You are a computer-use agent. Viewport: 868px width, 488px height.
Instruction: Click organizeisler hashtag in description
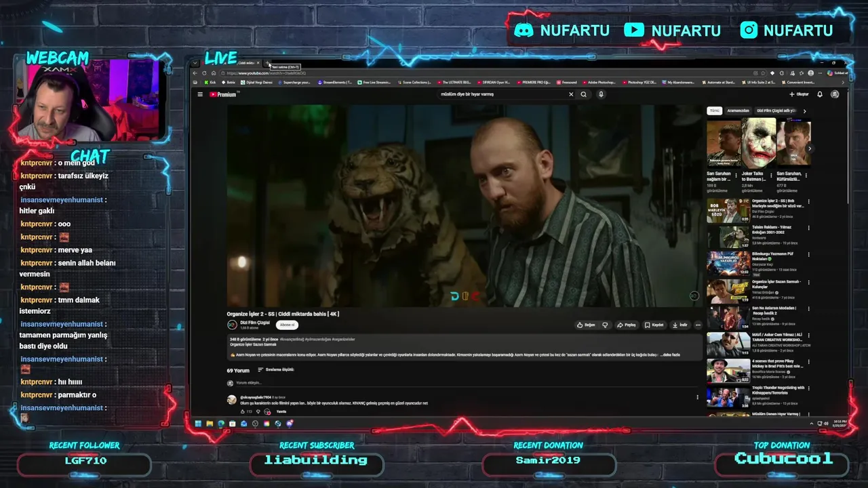pos(344,340)
